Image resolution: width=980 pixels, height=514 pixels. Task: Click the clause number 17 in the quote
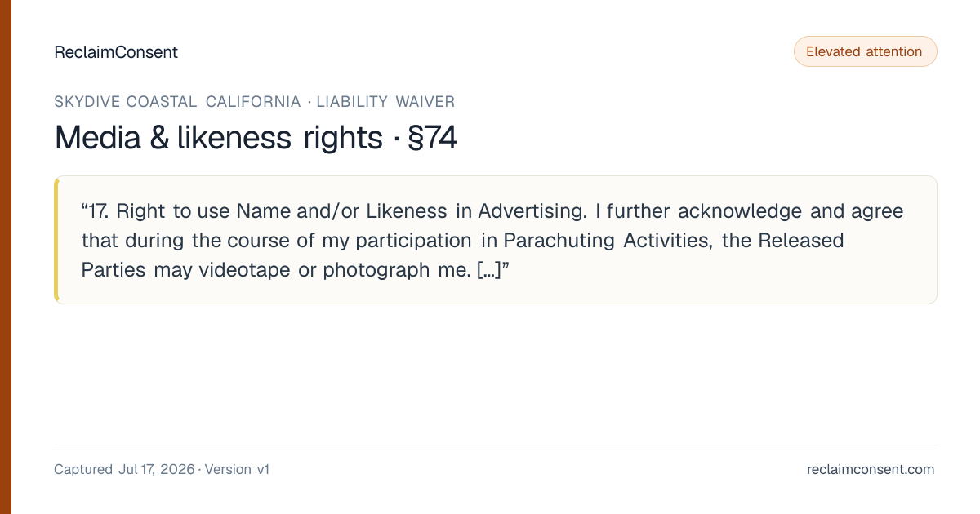tap(101, 211)
